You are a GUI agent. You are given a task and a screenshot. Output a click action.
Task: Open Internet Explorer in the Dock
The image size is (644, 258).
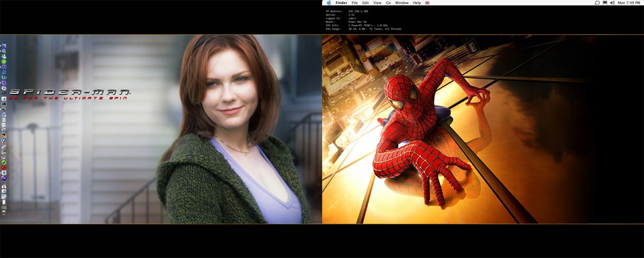(x=4, y=73)
